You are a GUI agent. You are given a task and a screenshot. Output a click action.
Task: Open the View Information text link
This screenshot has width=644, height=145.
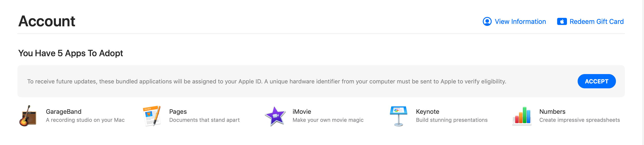(520, 22)
